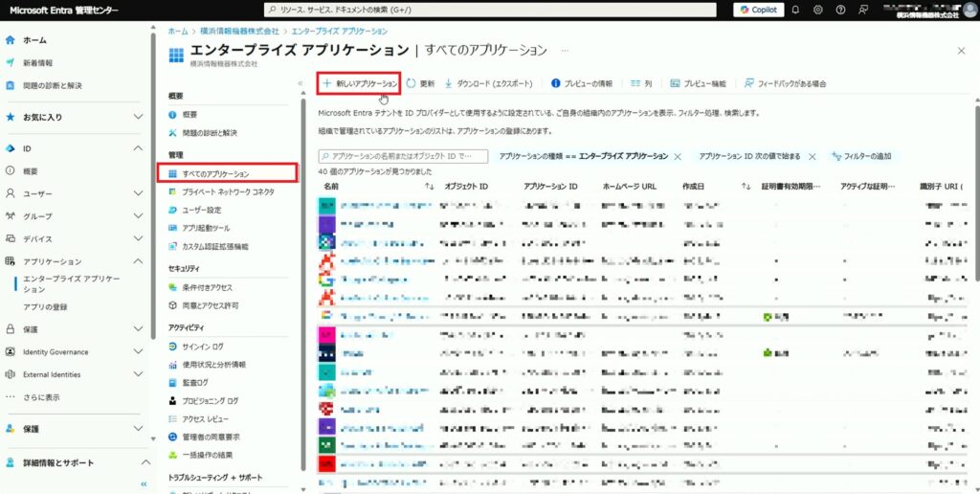This screenshot has height=494, width=980.
Task: Open 条件付きアクセス under セキュリティ
Action: [207, 287]
